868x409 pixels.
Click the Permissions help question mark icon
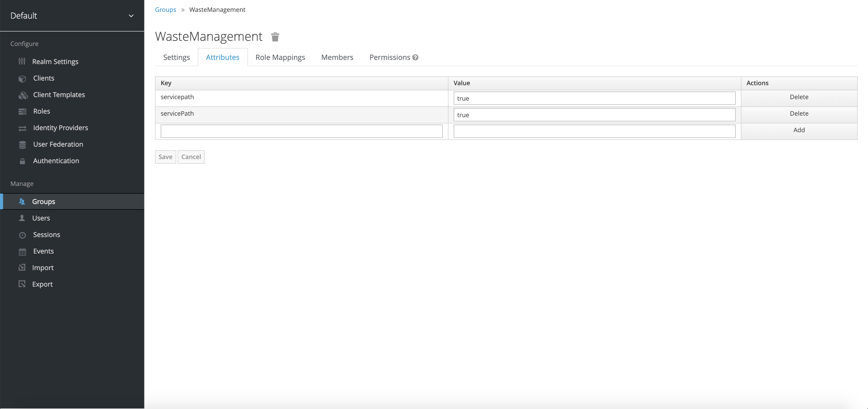click(415, 57)
